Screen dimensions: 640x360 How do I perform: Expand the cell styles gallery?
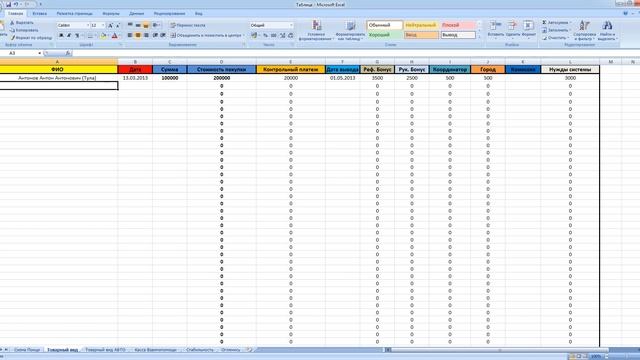tap(479, 37)
